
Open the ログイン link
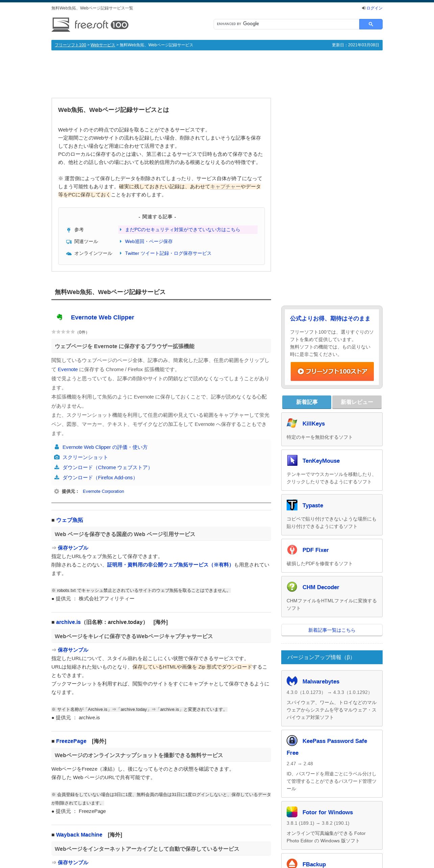coord(375,8)
